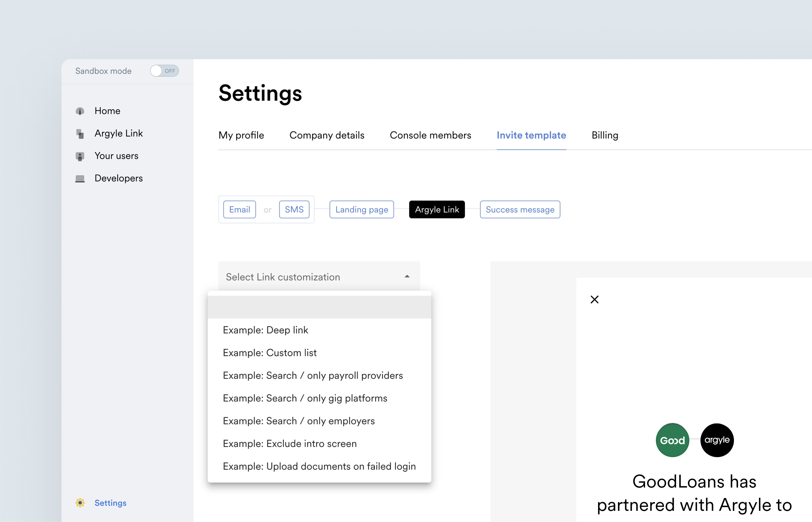Open the Landing page step
812x522 pixels.
pyautogui.click(x=361, y=209)
